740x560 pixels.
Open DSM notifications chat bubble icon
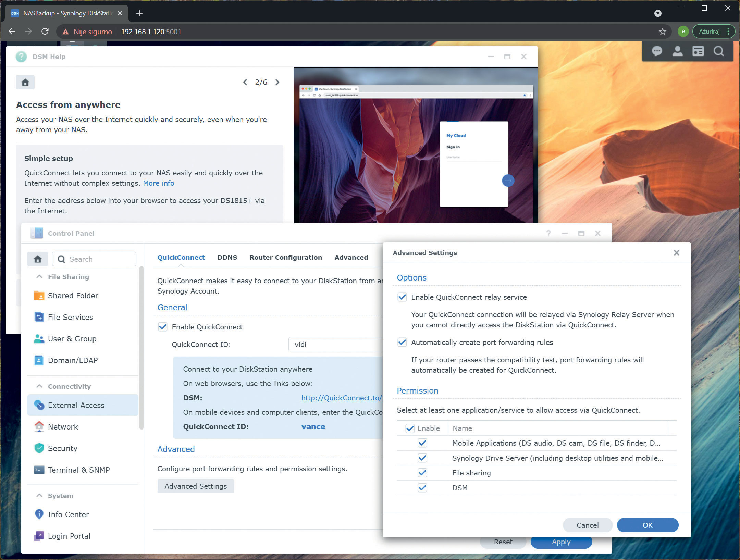tap(657, 51)
